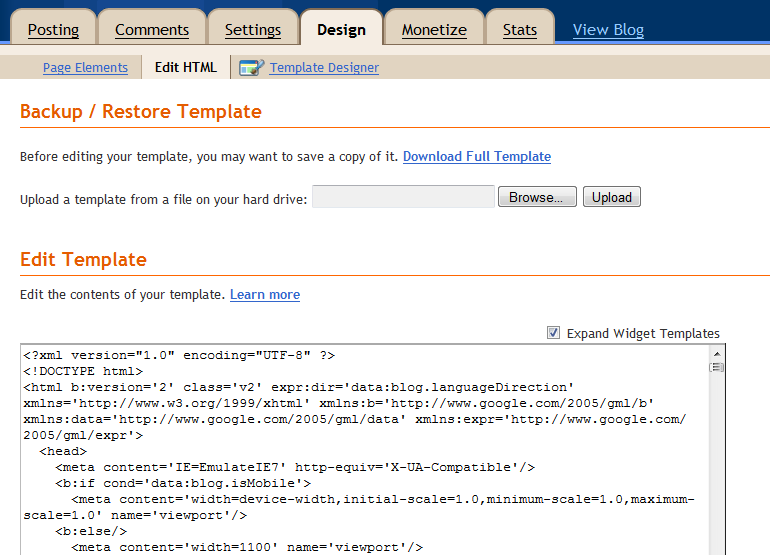Viewport: 770px width, 555px height.
Task: Click the Browse... button
Action: tap(537, 197)
